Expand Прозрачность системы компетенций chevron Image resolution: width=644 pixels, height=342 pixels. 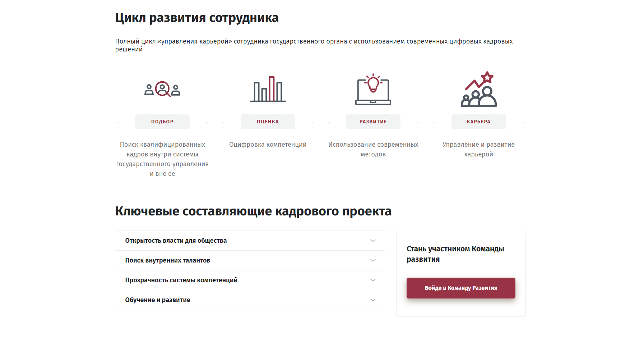(373, 280)
